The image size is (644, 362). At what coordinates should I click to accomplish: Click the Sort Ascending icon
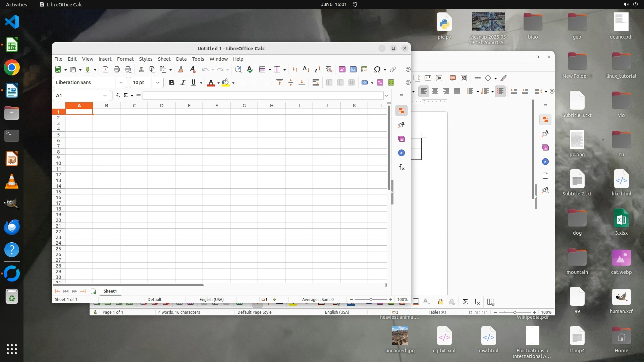pos(306,69)
